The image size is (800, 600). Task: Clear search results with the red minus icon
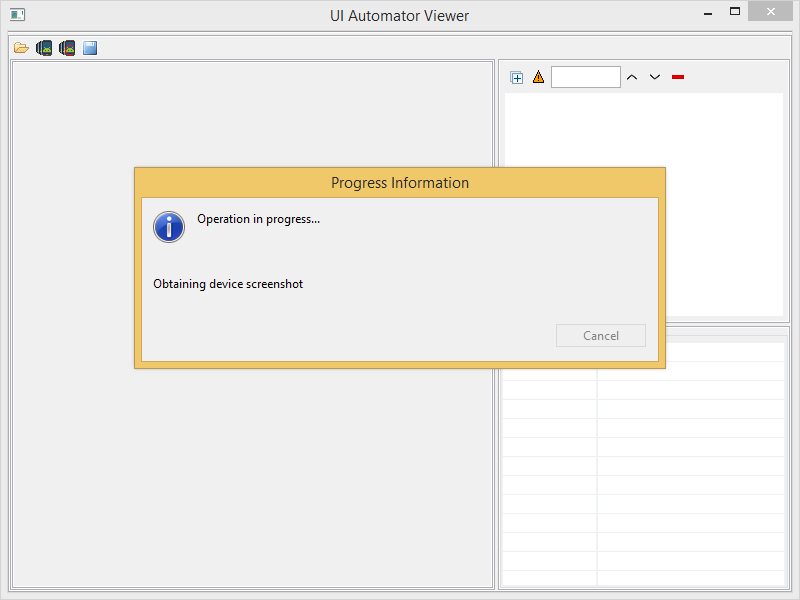click(x=678, y=77)
